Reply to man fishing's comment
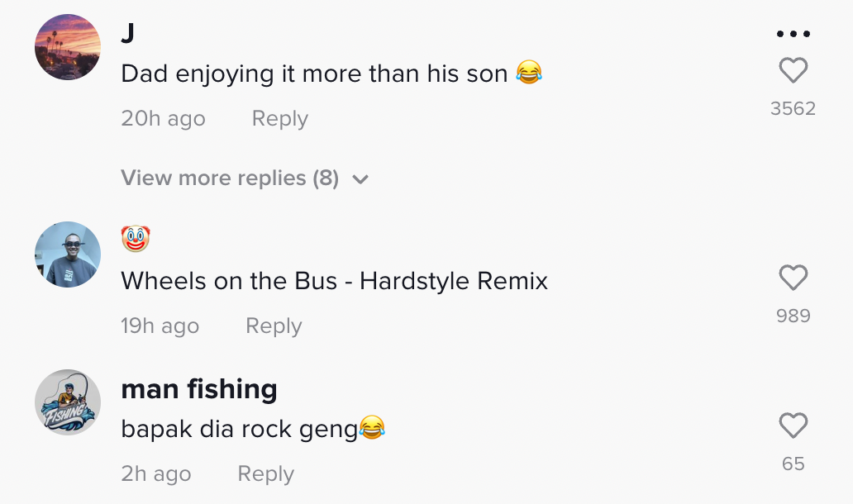The height and width of the screenshot is (504, 853). pos(265,474)
